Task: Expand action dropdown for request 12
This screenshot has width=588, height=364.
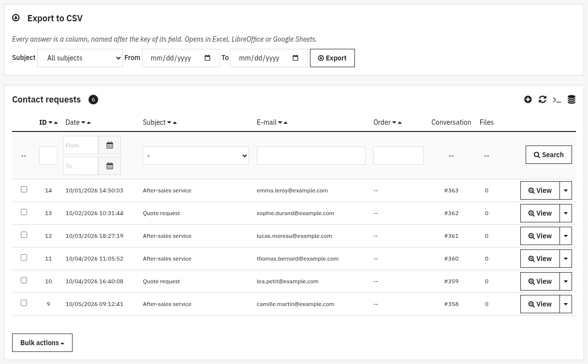Action: (566, 236)
